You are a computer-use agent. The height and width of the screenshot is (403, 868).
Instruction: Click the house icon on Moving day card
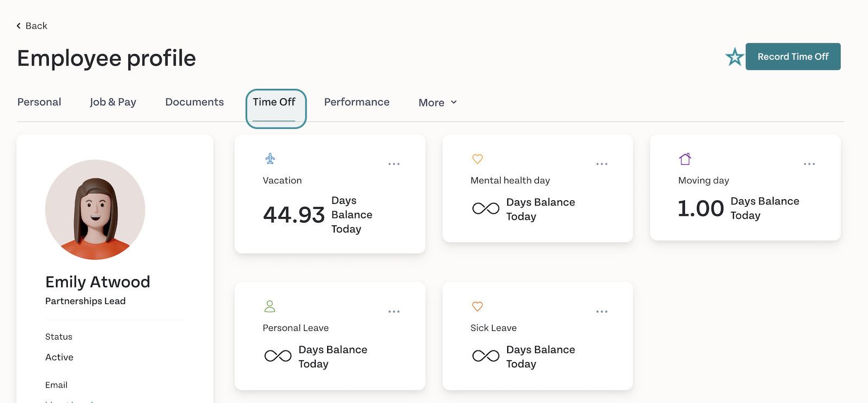[x=685, y=159]
